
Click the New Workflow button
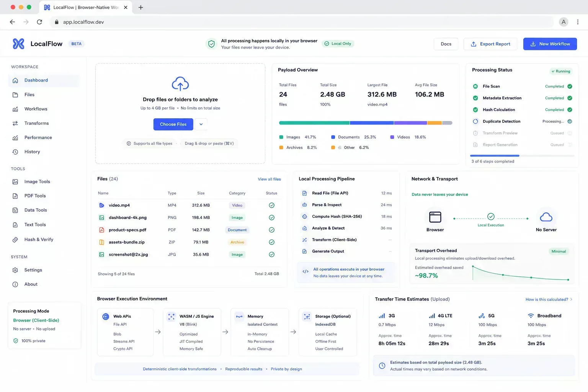coord(550,44)
